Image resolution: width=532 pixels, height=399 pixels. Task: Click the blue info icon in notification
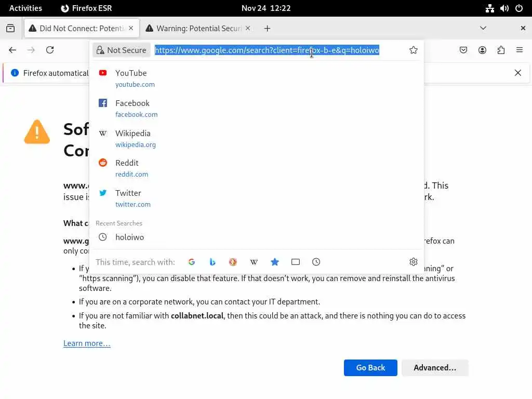tap(15, 73)
